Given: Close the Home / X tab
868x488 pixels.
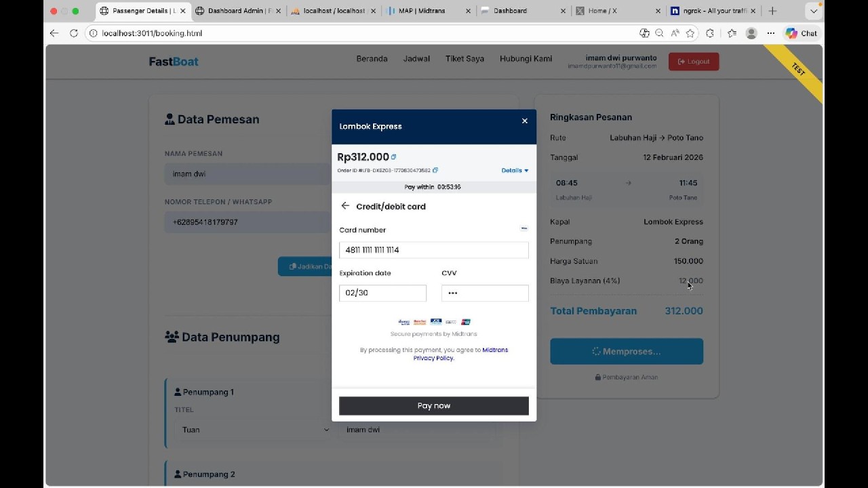Looking at the screenshot, I should [x=658, y=11].
